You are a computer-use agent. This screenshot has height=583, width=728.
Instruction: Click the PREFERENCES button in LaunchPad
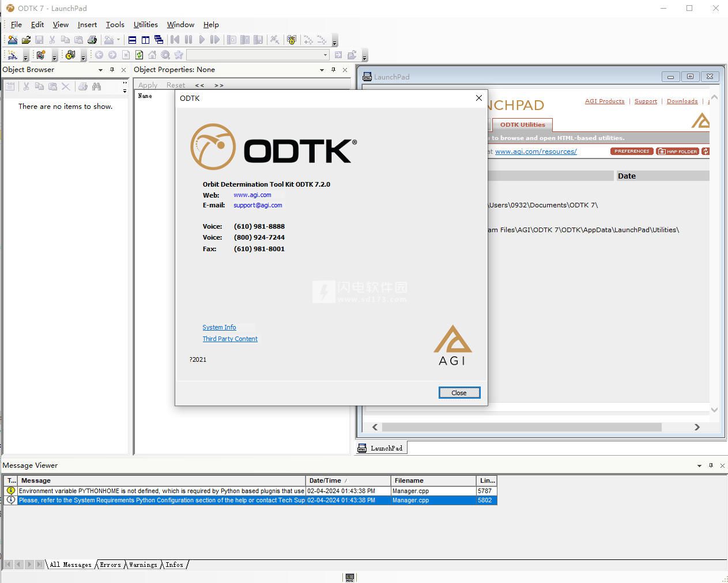(632, 152)
